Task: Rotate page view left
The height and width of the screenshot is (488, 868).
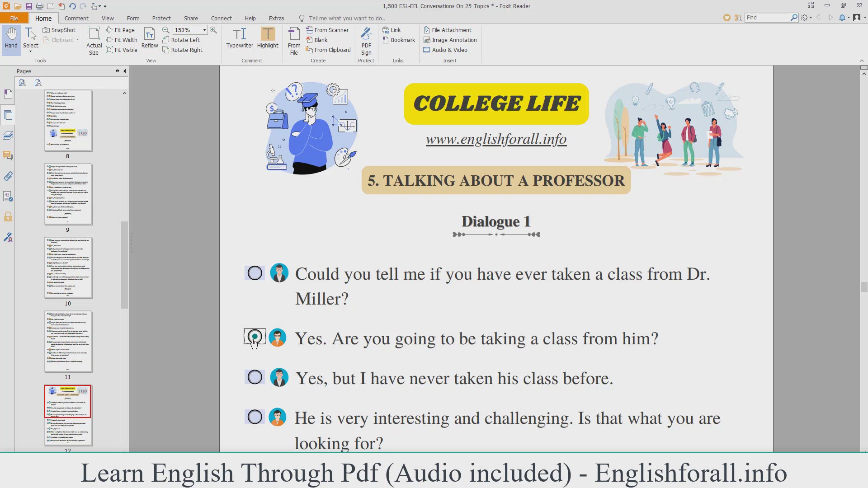Action: tap(181, 40)
